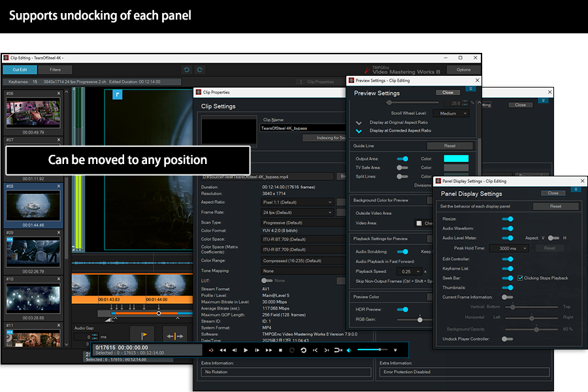Click the pin icon in Panel Display Settings
588x392 pixels.
click(x=576, y=189)
